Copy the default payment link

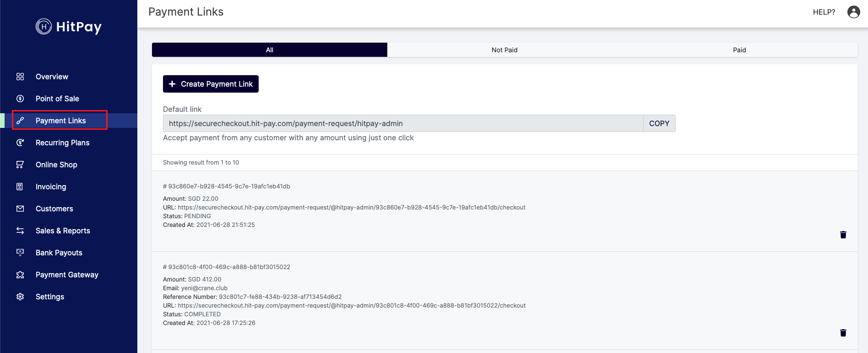tap(659, 123)
